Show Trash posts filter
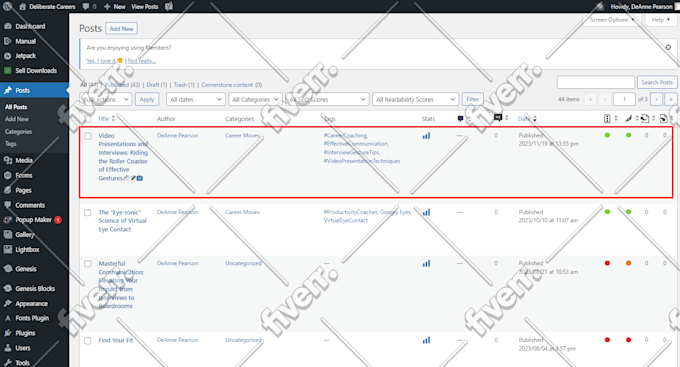Image resolution: width=680 pixels, height=367 pixels. 184,85
